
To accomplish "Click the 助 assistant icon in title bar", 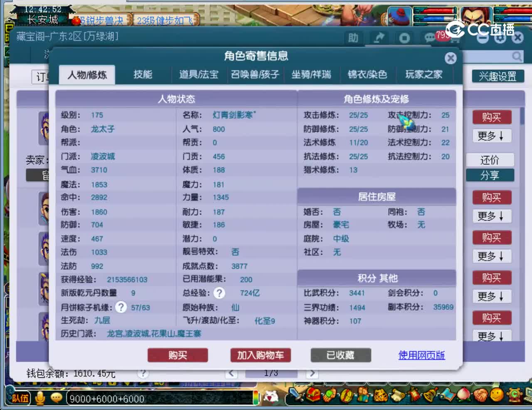I will (353, 38).
